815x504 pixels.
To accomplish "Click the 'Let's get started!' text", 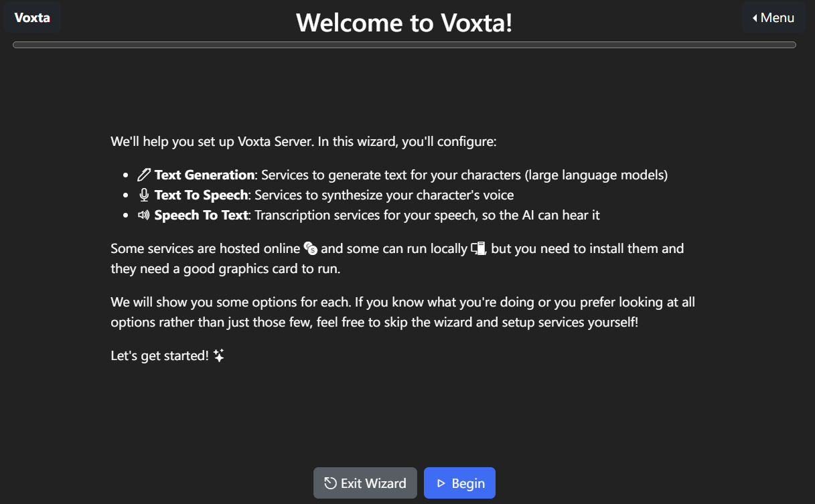I will tap(160, 356).
